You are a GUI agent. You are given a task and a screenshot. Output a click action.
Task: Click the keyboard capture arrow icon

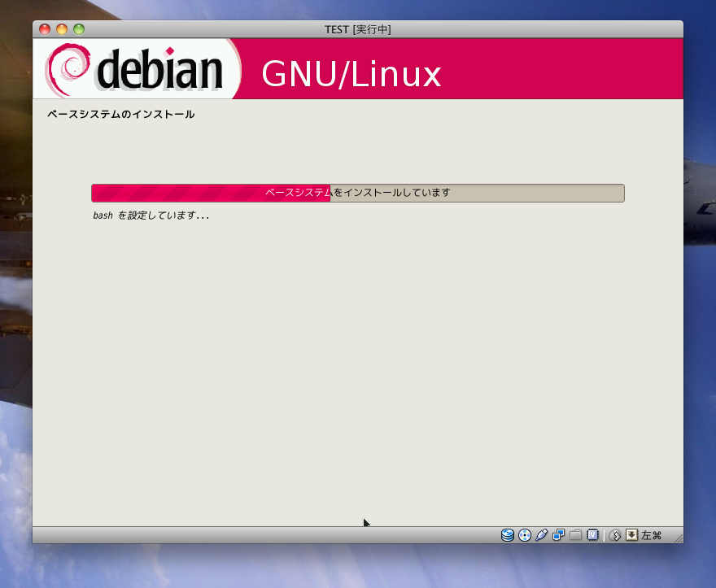point(631,535)
